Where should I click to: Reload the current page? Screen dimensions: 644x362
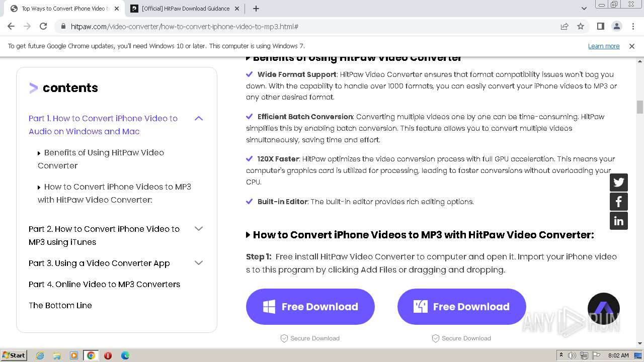click(x=43, y=26)
